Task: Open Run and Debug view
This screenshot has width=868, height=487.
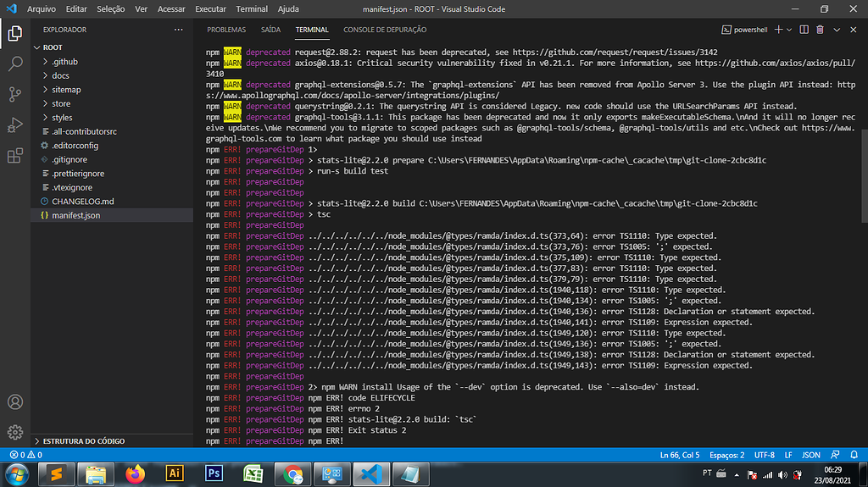Action: tap(15, 125)
